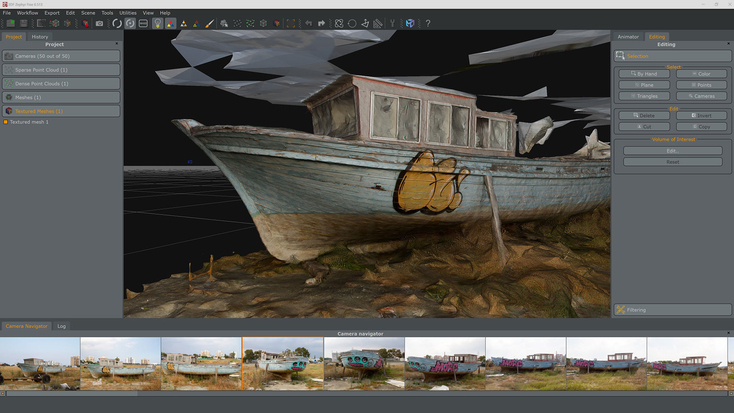Image resolution: width=734 pixels, height=413 pixels.
Task: Switch to the Animator tab
Action: (628, 37)
